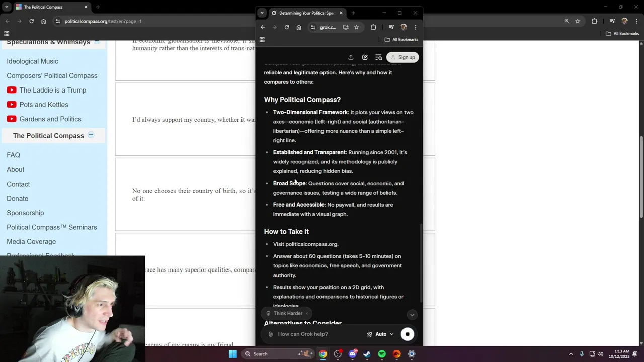Open All Bookmarks in the Grok window
The height and width of the screenshot is (362, 644).
401,40
